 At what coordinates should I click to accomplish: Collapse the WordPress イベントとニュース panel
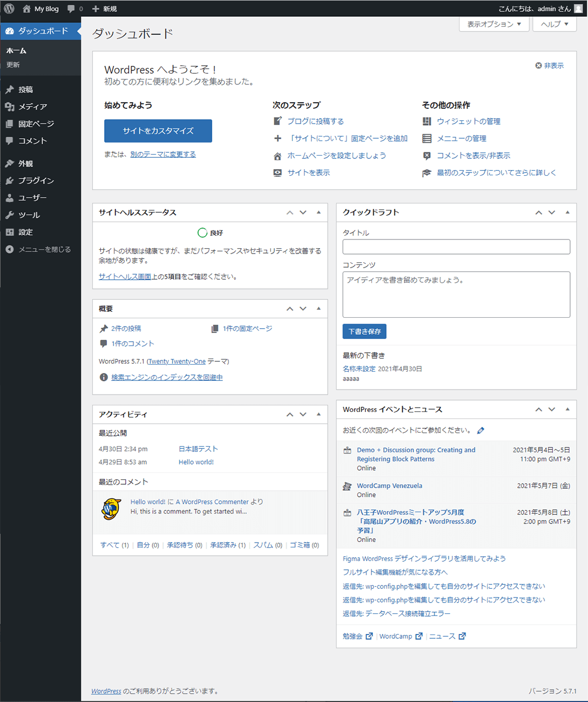pos(567,409)
